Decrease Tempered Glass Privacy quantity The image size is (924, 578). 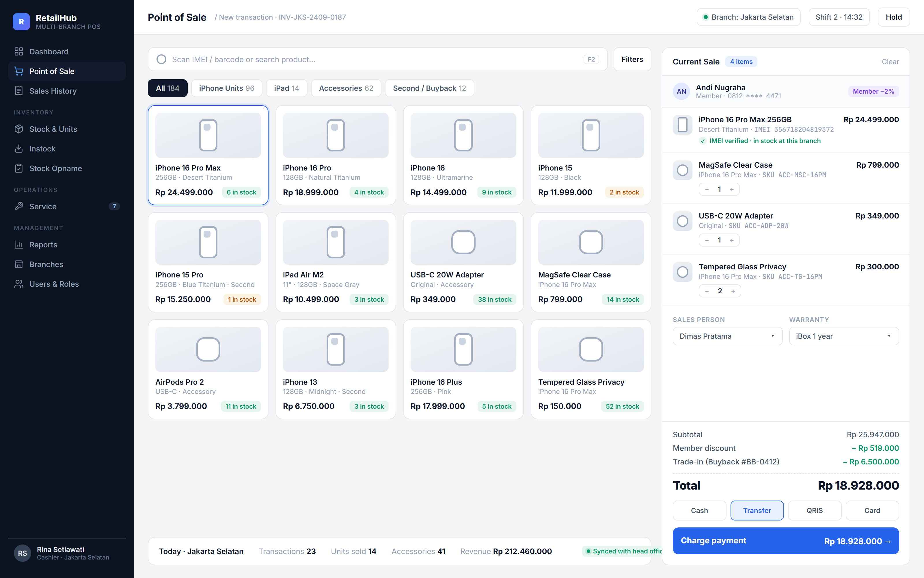point(707,291)
